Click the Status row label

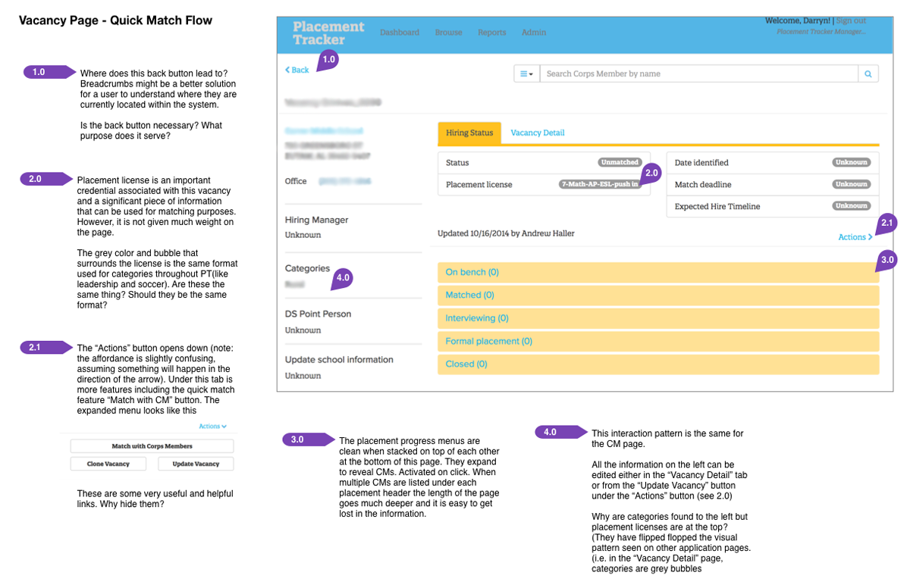(457, 163)
